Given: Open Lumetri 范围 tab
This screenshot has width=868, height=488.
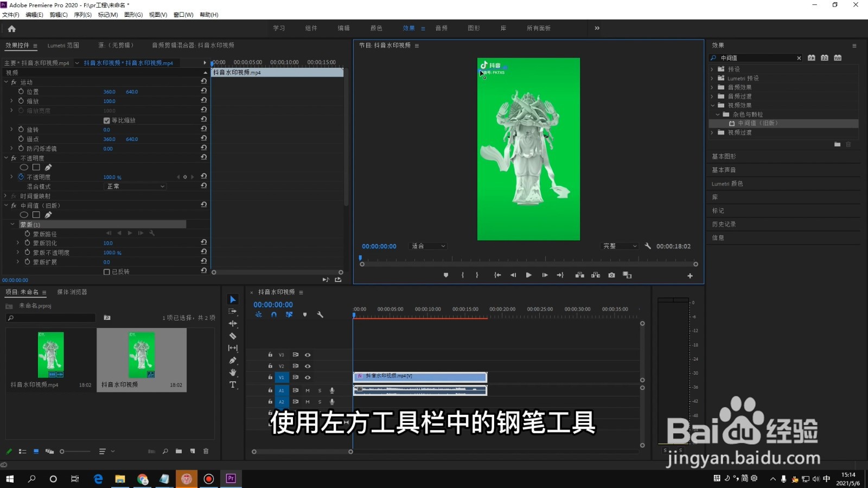Looking at the screenshot, I should (63, 46).
